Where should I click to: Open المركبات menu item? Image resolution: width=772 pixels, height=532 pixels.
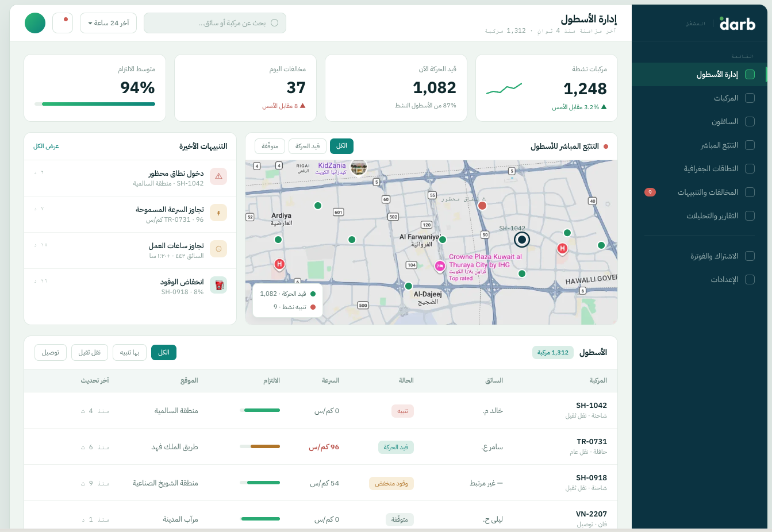[700, 98]
